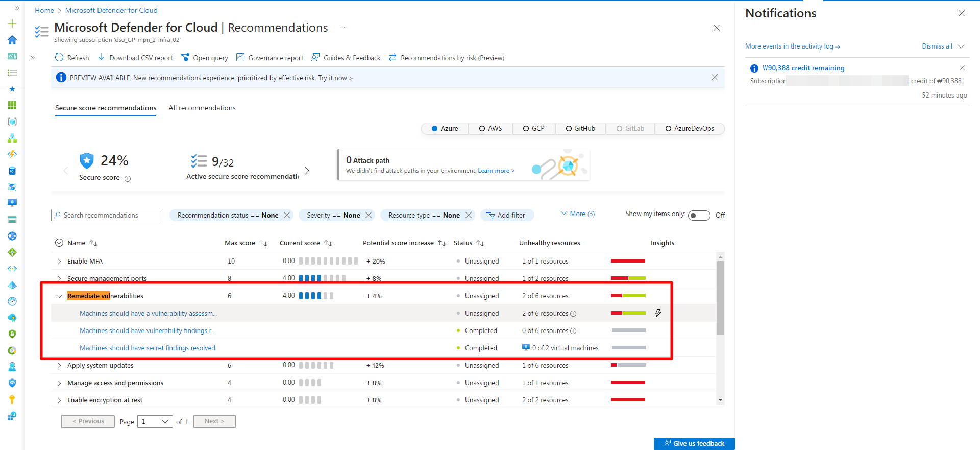The height and width of the screenshot is (450, 980).
Task: Click the SQL databases sidebar icon
Action: pyautogui.click(x=12, y=171)
